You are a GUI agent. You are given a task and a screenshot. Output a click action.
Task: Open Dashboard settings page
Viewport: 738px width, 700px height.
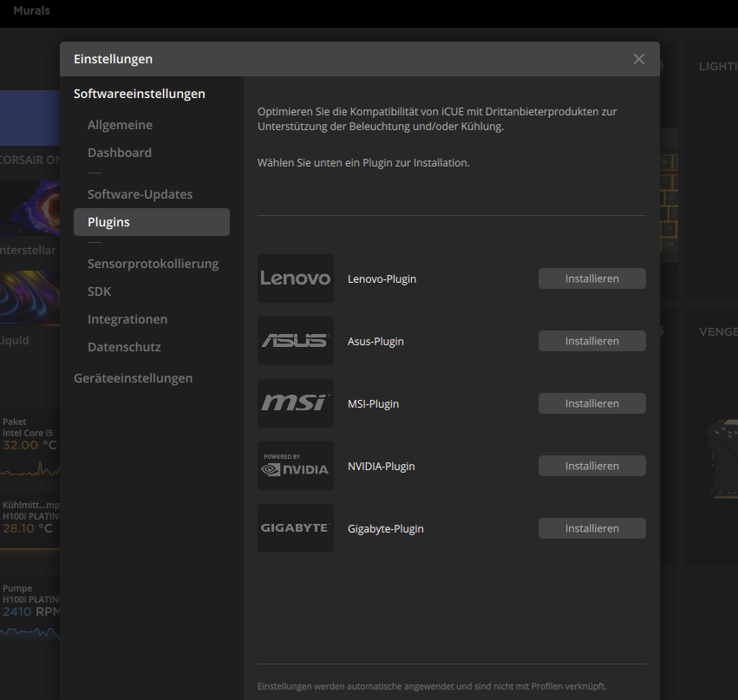(x=120, y=153)
